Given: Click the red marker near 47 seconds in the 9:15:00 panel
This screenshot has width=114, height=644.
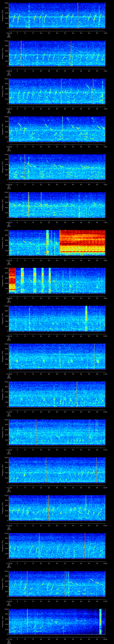Looking at the screenshot, I should 85,546.
